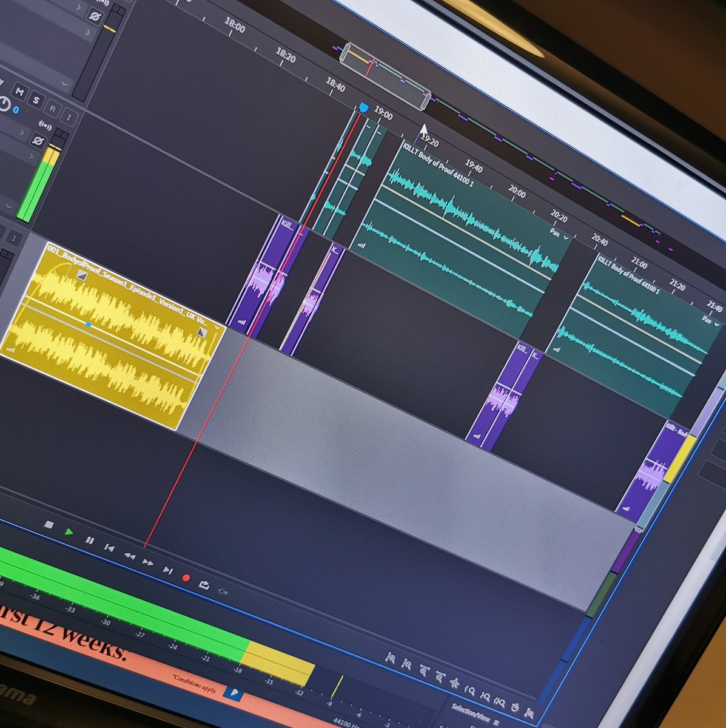
Task: Move playhead to previous marker
Action: point(109,548)
